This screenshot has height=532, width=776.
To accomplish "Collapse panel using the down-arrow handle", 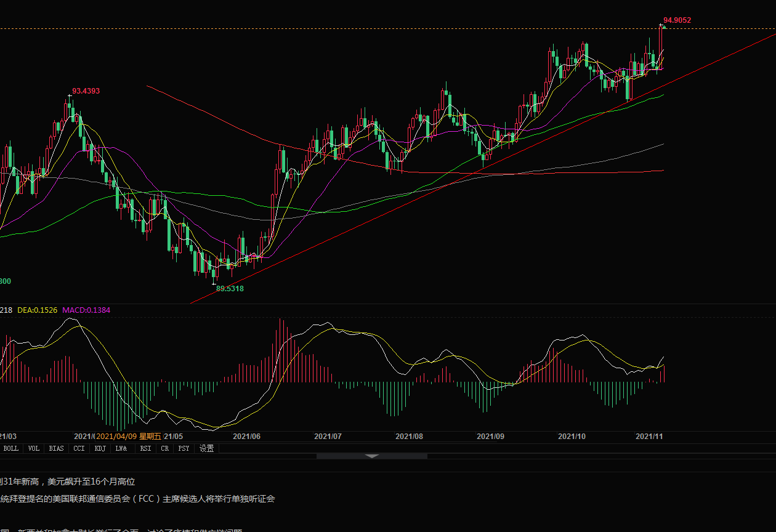I will [x=371, y=456].
